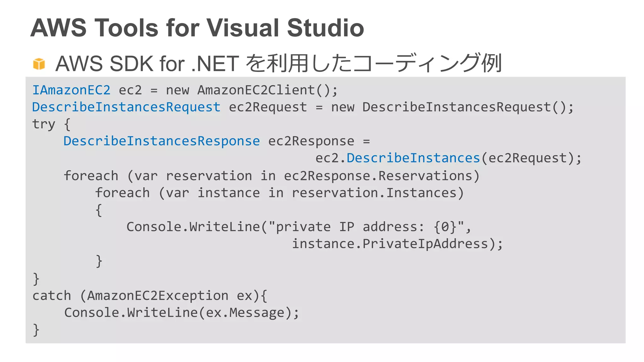644x362 pixels.
Task: Click the 'reservation.Instances' expression
Action: 374,193
